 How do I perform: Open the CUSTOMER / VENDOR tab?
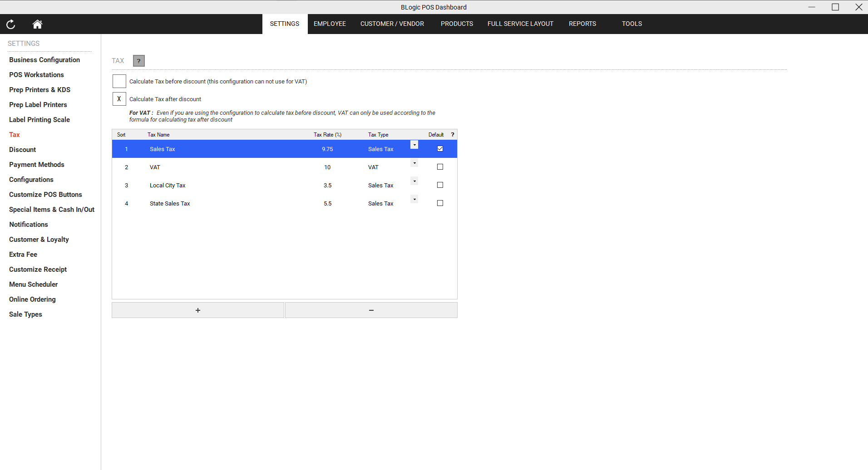[392, 24]
